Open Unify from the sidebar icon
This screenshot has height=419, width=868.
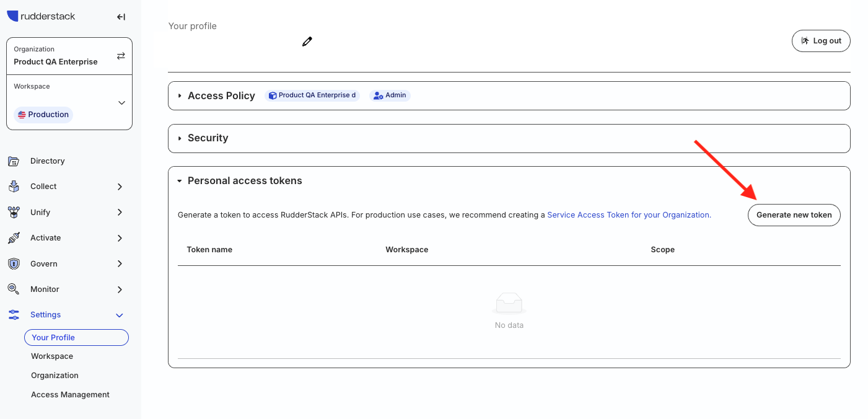(x=14, y=212)
